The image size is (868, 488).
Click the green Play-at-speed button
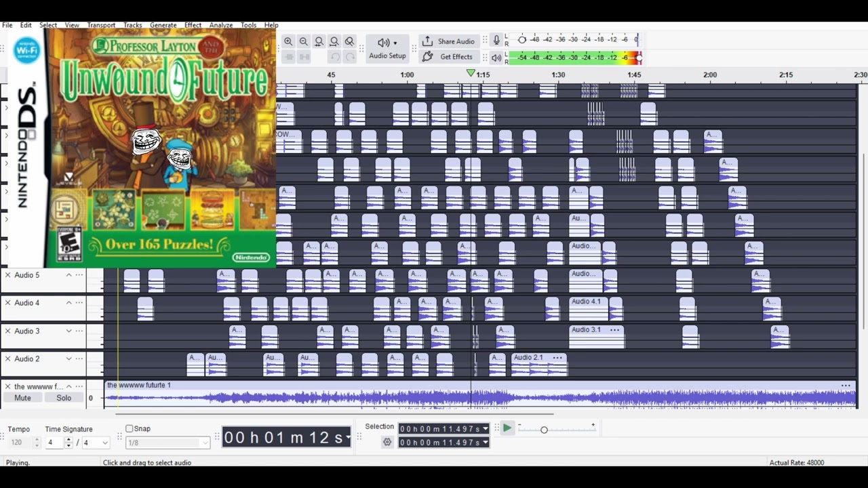[x=507, y=428]
